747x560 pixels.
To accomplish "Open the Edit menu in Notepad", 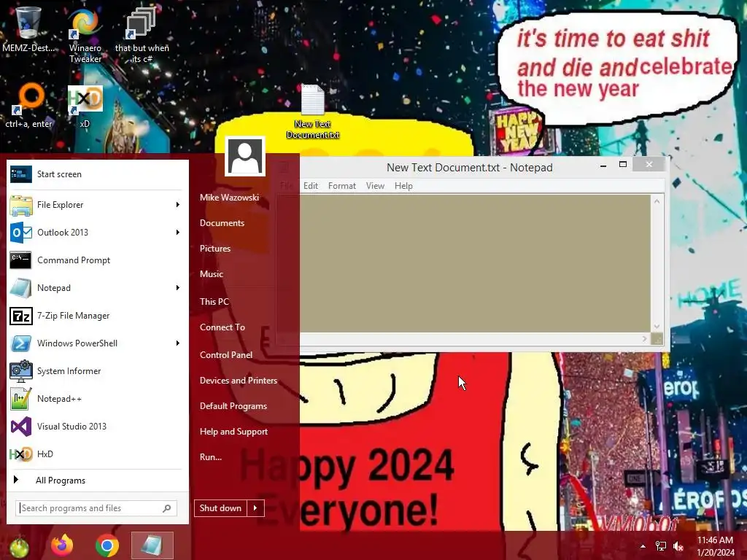I will point(311,186).
